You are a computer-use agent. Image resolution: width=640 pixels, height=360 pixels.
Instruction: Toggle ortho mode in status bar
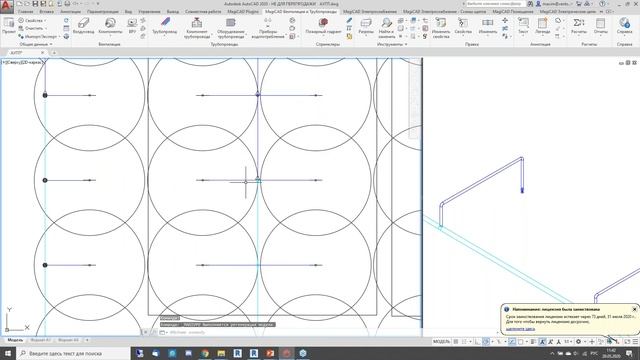(x=478, y=342)
